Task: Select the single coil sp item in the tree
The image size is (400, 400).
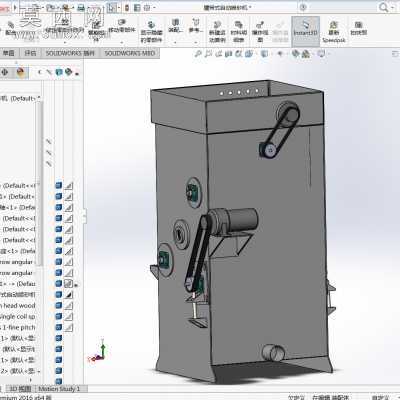Action: [18, 316]
